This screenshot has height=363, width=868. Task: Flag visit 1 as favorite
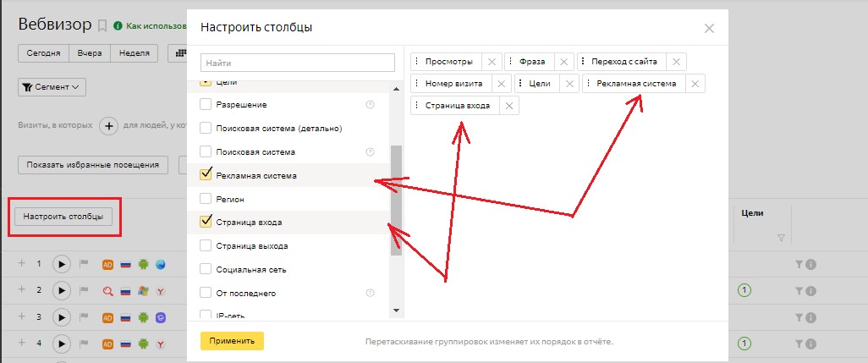84,265
